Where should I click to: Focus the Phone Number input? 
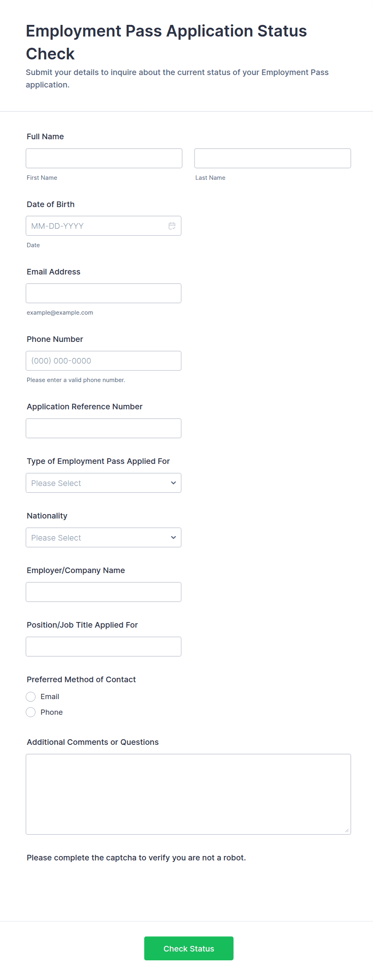103,361
